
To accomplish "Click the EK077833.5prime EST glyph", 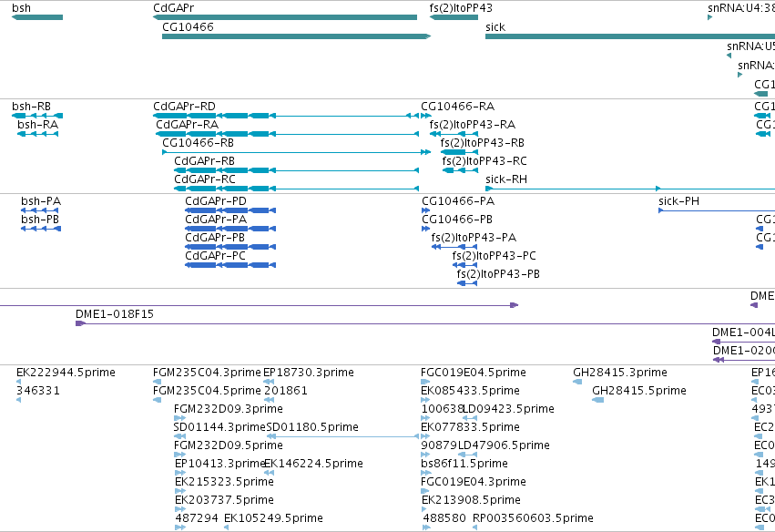I will pos(425,436).
